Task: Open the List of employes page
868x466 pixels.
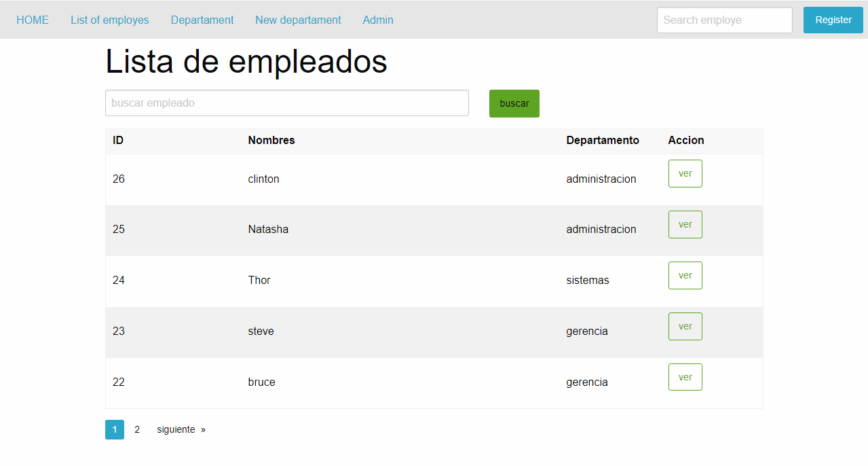Action: (x=109, y=20)
